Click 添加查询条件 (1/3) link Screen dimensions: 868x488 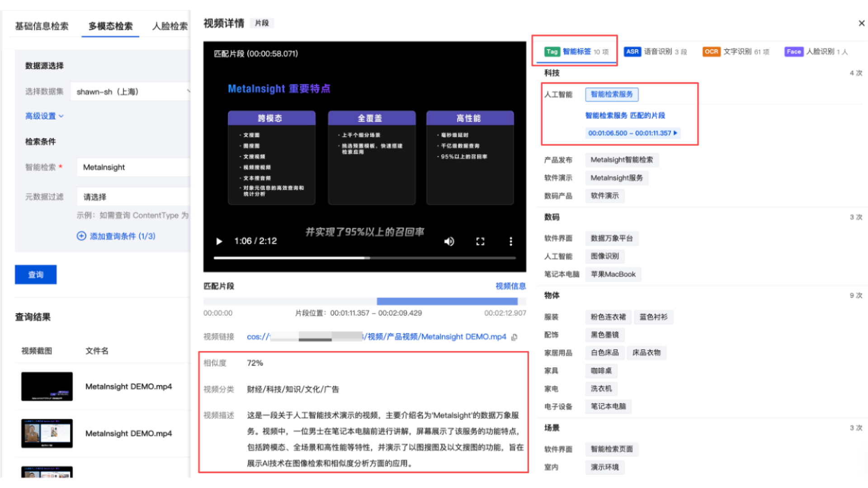pos(122,236)
